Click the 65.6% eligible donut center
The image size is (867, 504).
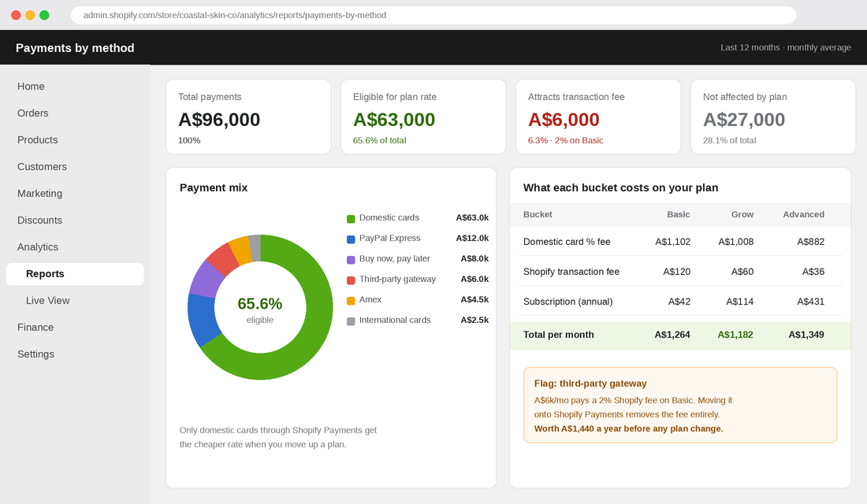pyautogui.click(x=260, y=309)
